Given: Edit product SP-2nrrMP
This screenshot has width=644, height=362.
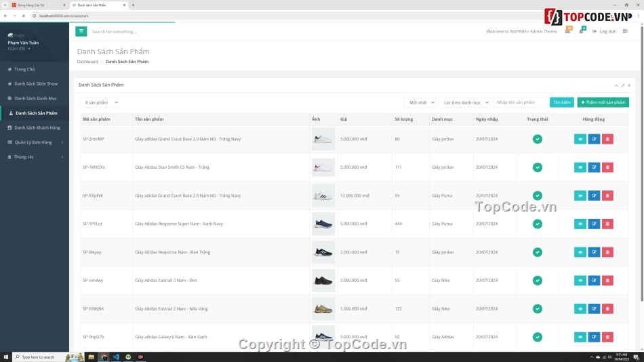Looking at the screenshot, I should click(x=594, y=139).
